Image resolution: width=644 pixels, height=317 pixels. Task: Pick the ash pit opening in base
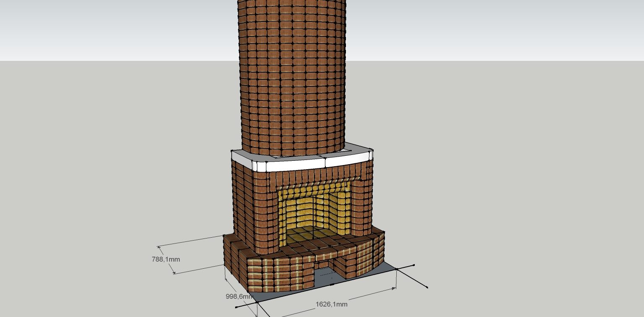point(323,273)
